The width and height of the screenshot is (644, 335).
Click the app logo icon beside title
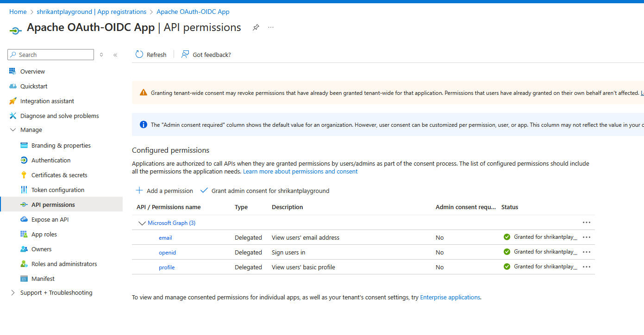pos(15,31)
